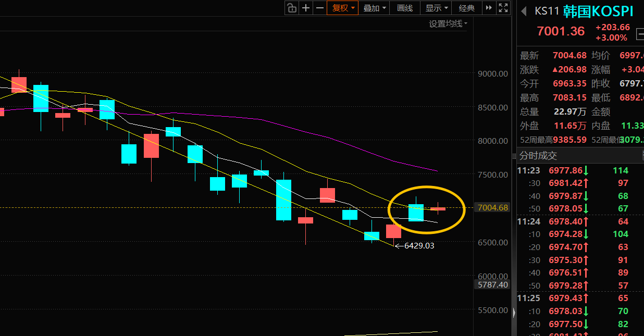Select trade row with price 6974.28
The image size is (644, 336).
580,234
